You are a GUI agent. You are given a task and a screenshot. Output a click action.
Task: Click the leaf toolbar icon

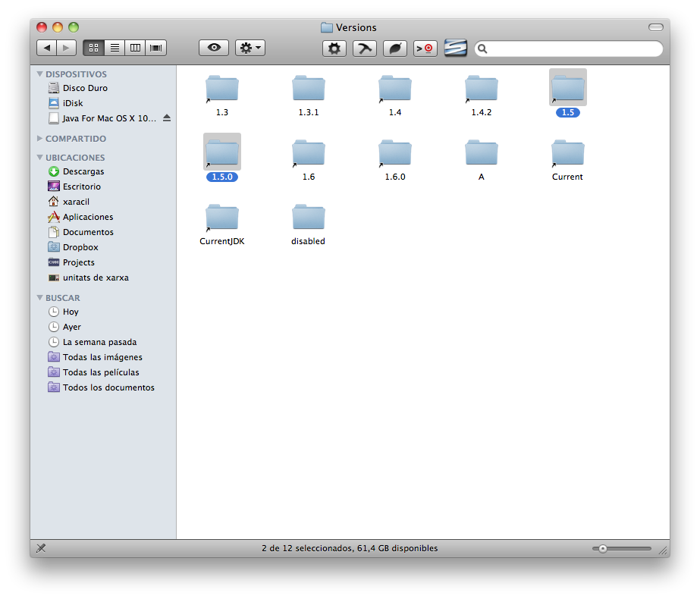395,49
